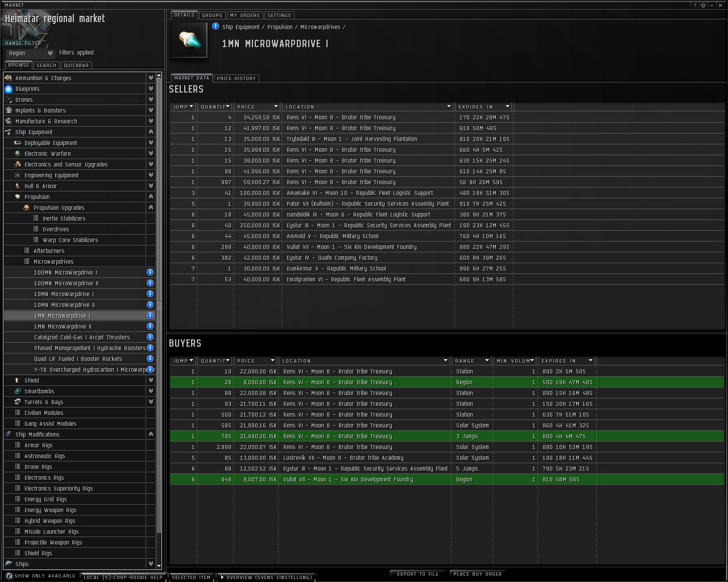The height and width of the screenshot is (582, 728).
Task: Click the Propulsion Upgrades group icon
Action: coord(27,207)
